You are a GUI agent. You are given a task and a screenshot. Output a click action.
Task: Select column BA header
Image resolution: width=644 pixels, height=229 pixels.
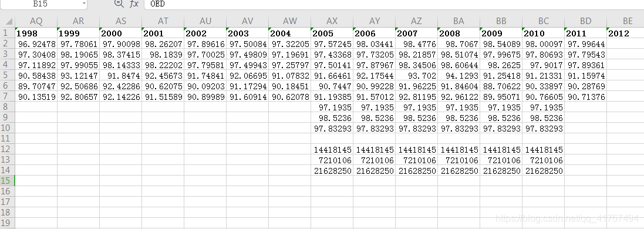point(459,21)
